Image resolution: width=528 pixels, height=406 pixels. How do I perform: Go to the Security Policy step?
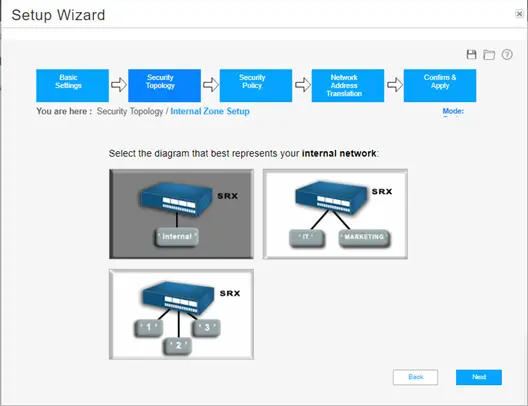256,86
